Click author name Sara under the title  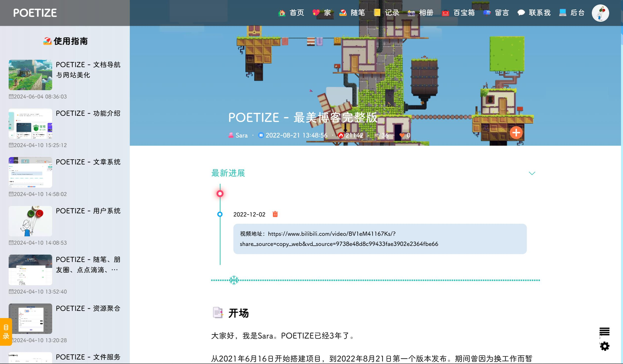pos(241,135)
